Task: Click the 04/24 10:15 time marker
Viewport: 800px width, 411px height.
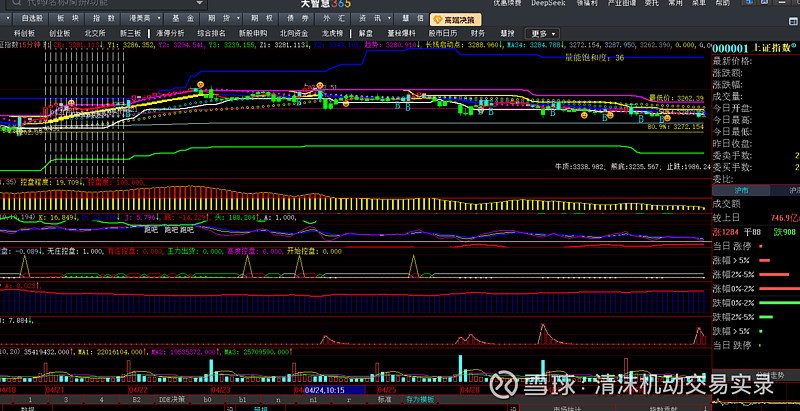Action: [x=325, y=391]
